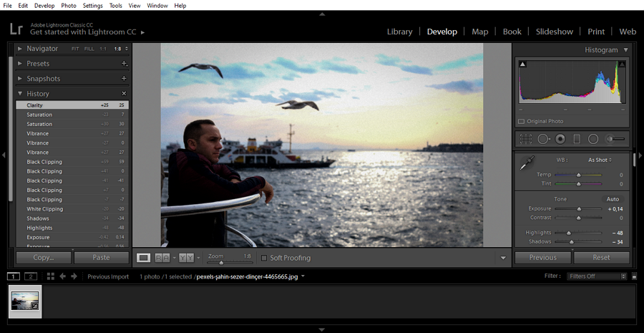Click the Reset button
This screenshot has width=644, height=333.
(x=601, y=257)
